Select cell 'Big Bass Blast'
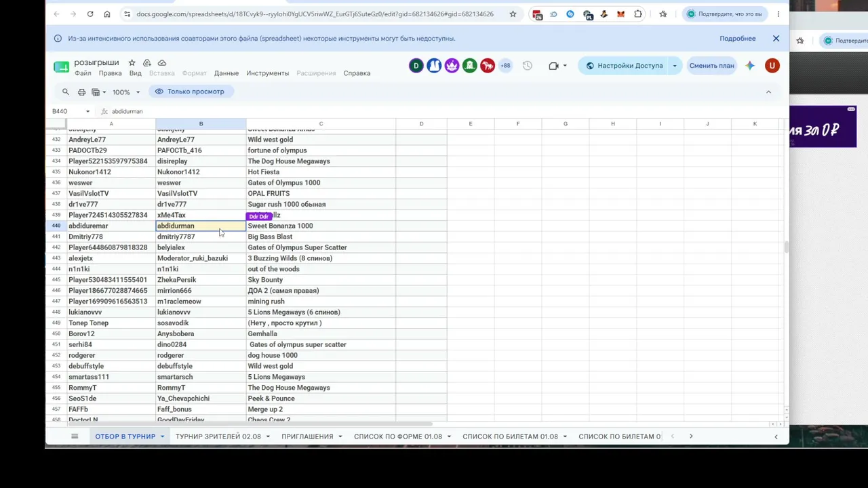The image size is (868, 488). [x=321, y=237]
